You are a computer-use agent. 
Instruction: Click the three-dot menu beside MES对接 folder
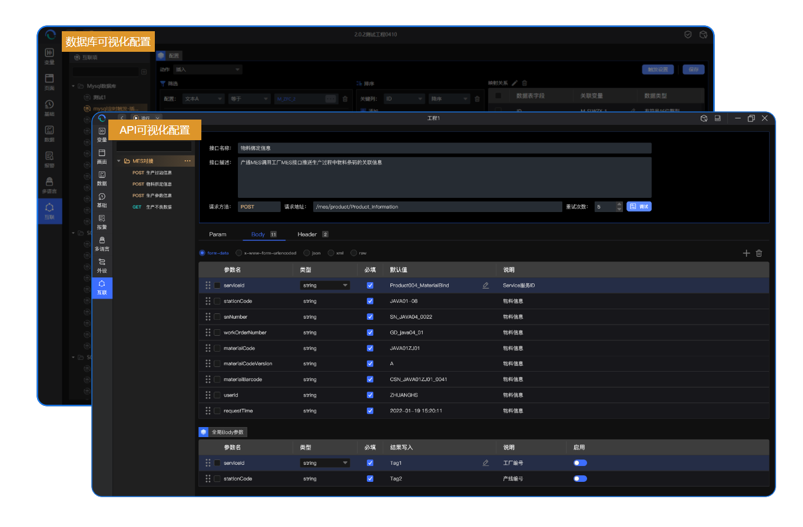coord(187,161)
